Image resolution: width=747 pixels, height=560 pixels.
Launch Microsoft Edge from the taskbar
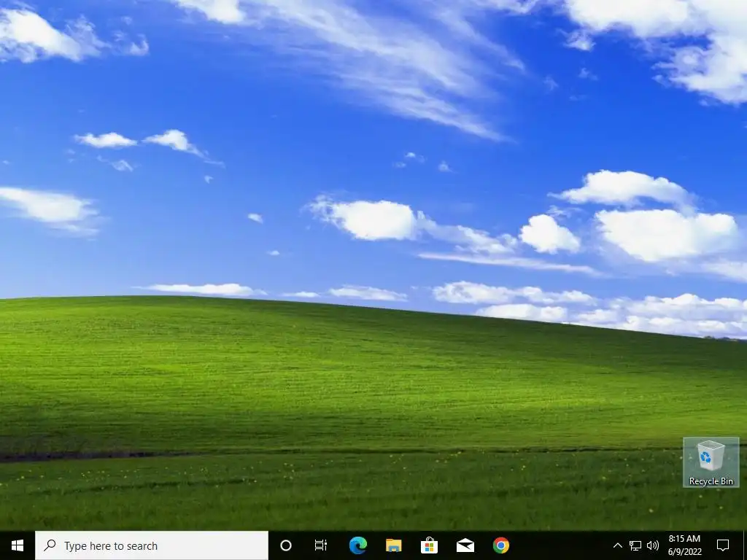pos(357,545)
